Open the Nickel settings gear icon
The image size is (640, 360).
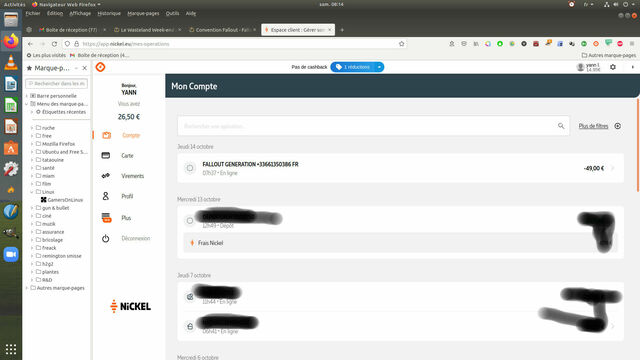(613, 67)
